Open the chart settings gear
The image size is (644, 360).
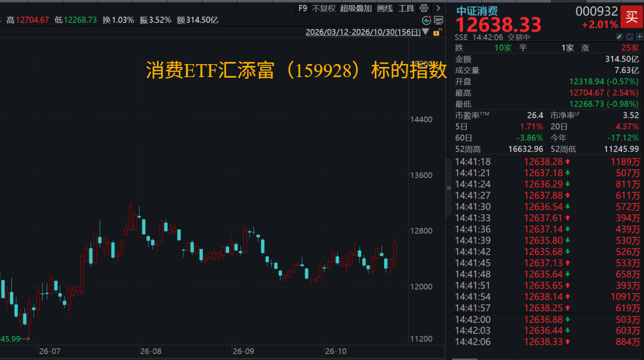(424, 8)
